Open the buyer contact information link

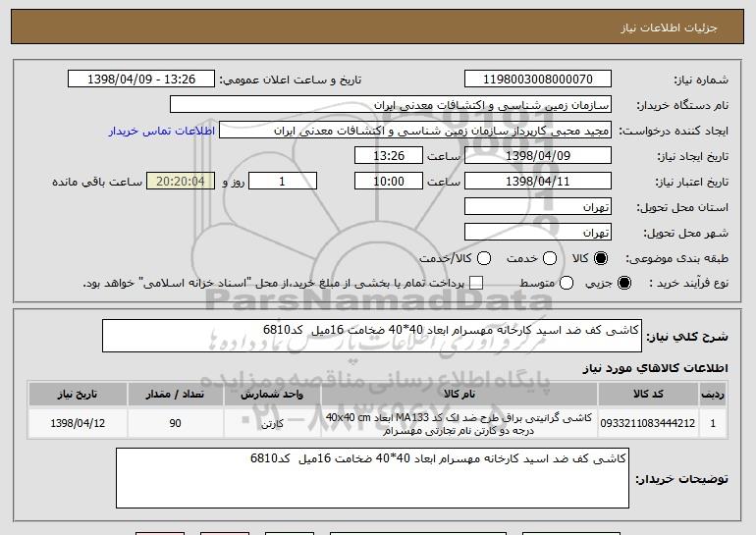(x=162, y=131)
